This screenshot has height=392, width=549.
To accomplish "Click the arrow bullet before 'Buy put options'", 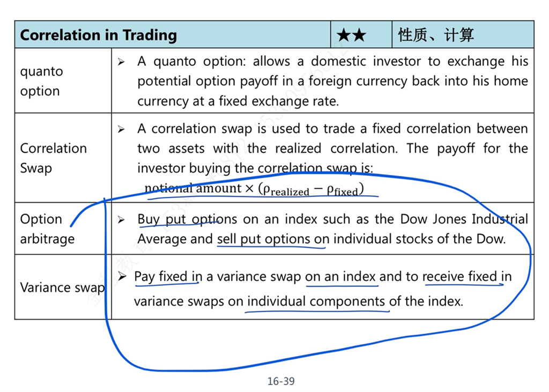I will pos(121,220).
